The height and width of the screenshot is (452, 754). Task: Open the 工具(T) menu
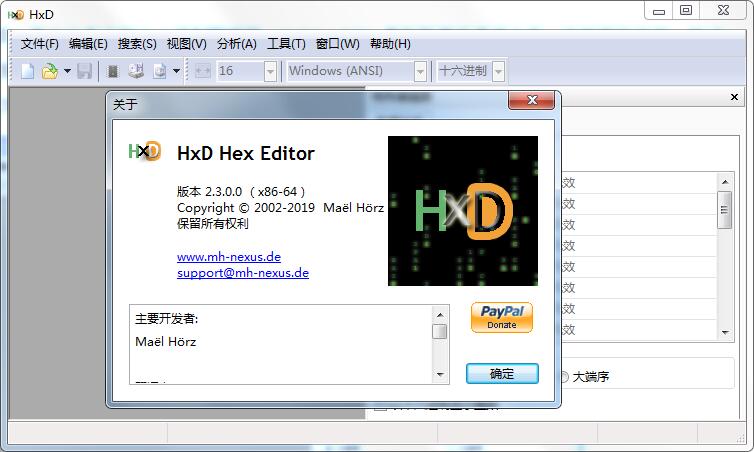286,44
